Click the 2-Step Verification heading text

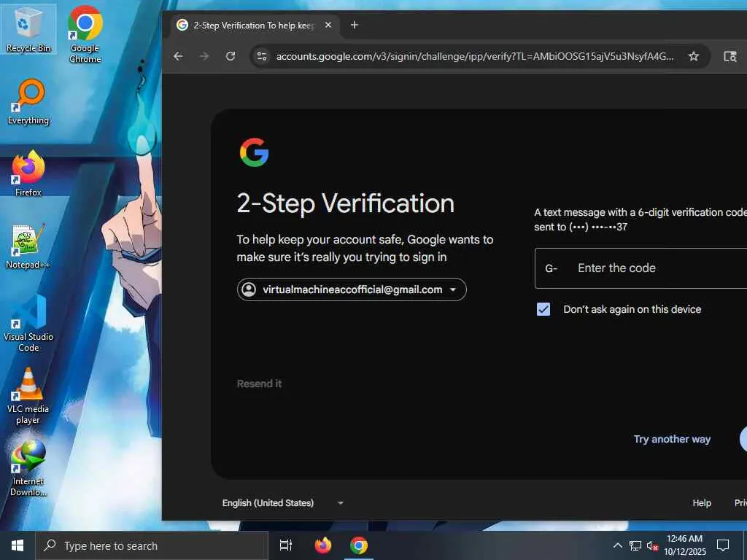click(x=345, y=203)
